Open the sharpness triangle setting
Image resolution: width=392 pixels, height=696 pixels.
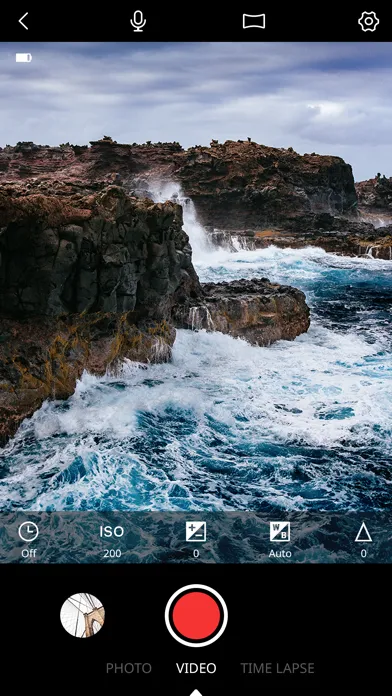[363, 532]
